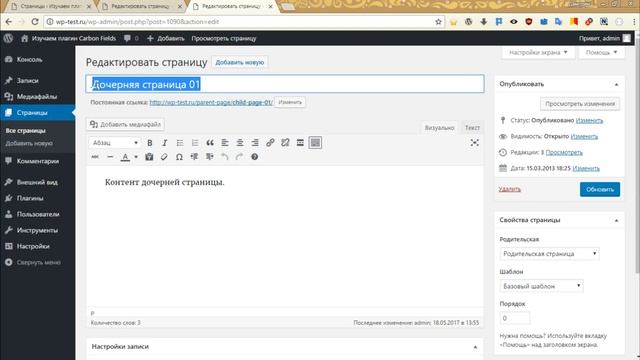Click Добавить медиафайл button
The image size is (640, 360).
(x=125, y=124)
